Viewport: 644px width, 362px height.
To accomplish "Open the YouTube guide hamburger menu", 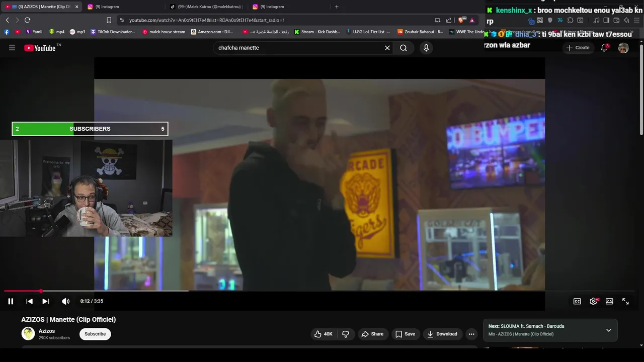I will pyautogui.click(x=12, y=48).
